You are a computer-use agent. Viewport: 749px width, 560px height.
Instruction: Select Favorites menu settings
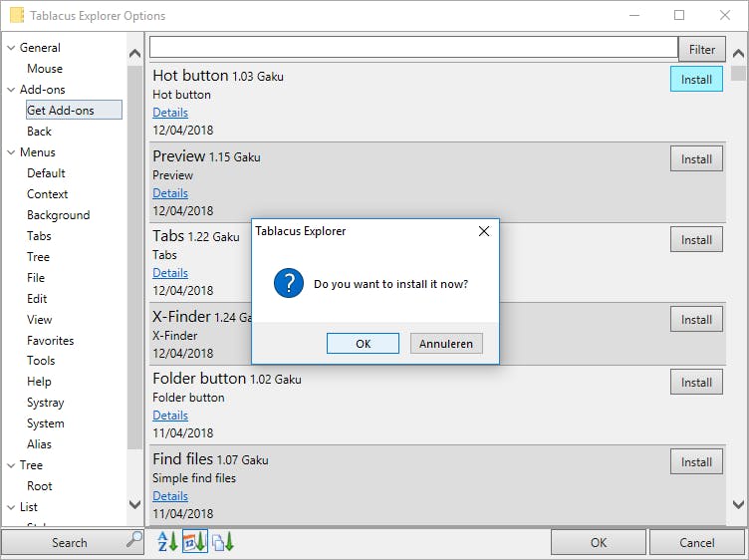tap(50, 341)
